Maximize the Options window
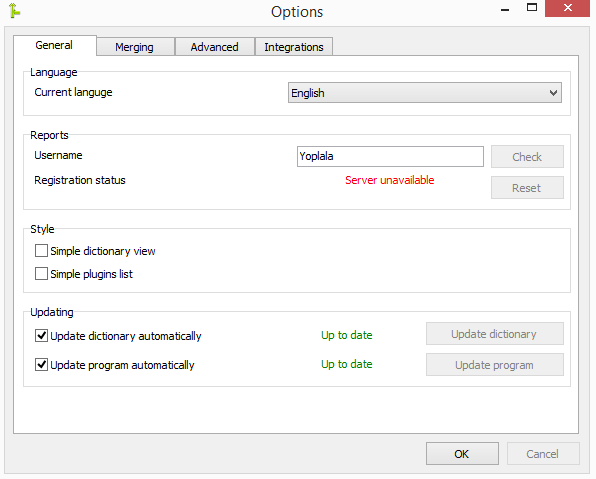Screen dimensions: 596x479 click(x=532, y=8)
